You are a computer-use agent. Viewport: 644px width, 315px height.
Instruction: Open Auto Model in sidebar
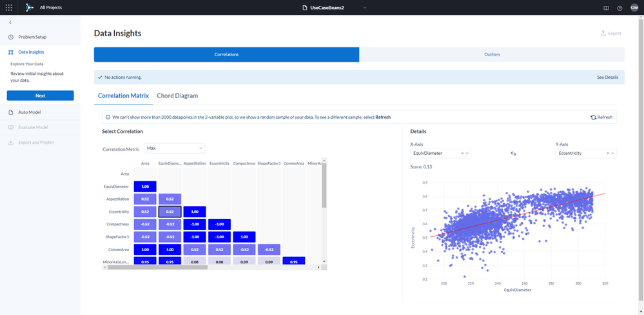pyautogui.click(x=30, y=112)
